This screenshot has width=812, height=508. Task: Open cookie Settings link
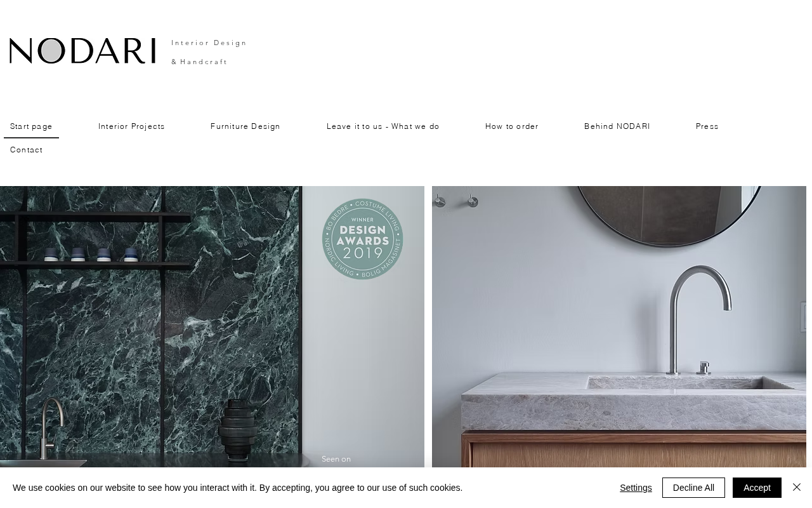(x=636, y=488)
